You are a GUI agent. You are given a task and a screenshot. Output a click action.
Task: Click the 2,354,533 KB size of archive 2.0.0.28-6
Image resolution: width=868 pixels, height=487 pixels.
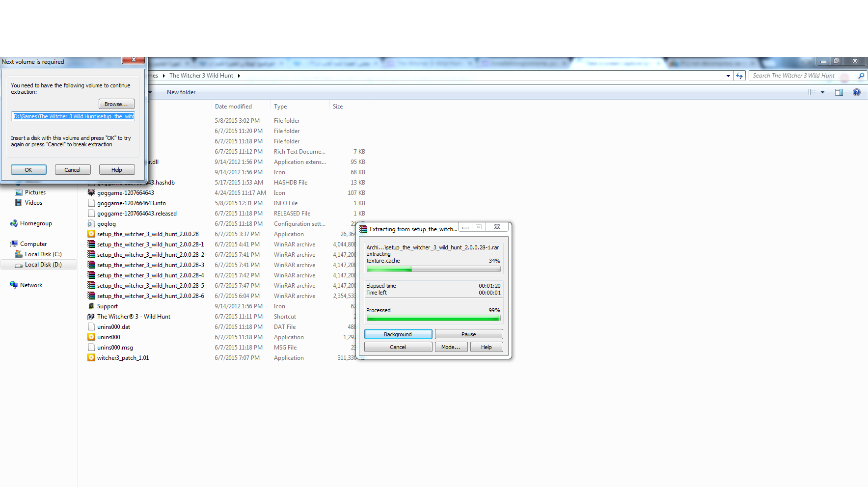point(345,296)
